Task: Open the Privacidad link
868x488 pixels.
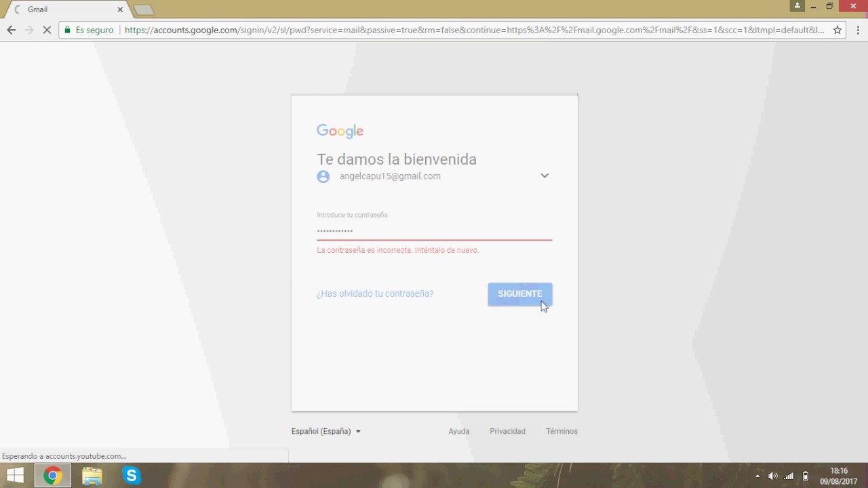Action: coord(508,431)
